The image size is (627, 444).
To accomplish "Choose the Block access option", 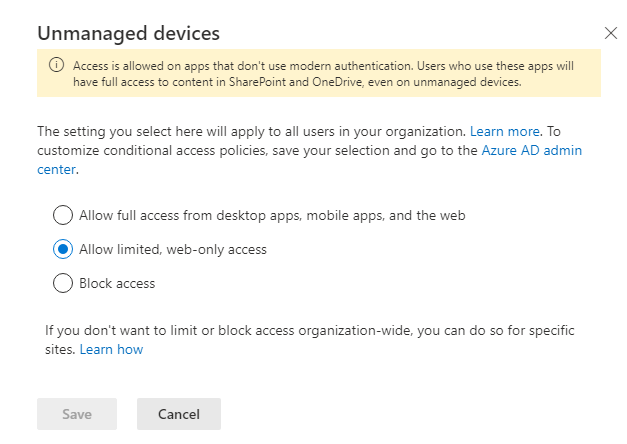I will pyautogui.click(x=63, y=283).
